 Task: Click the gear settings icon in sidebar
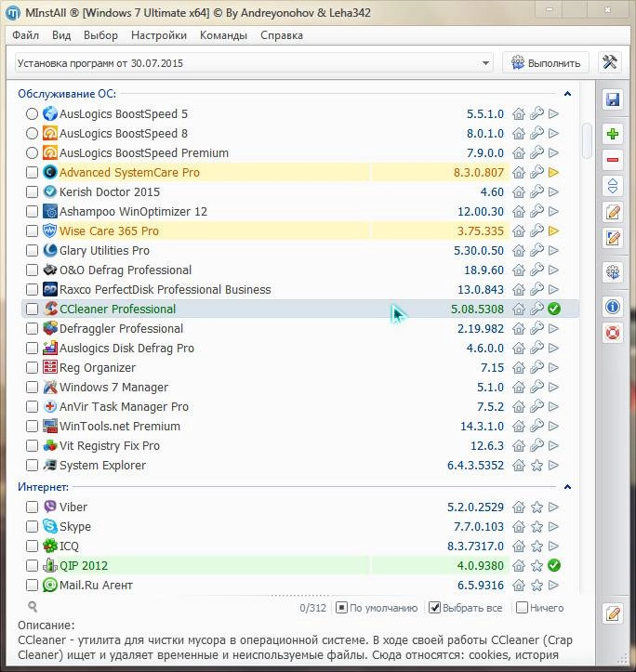[x=613, y=272]
